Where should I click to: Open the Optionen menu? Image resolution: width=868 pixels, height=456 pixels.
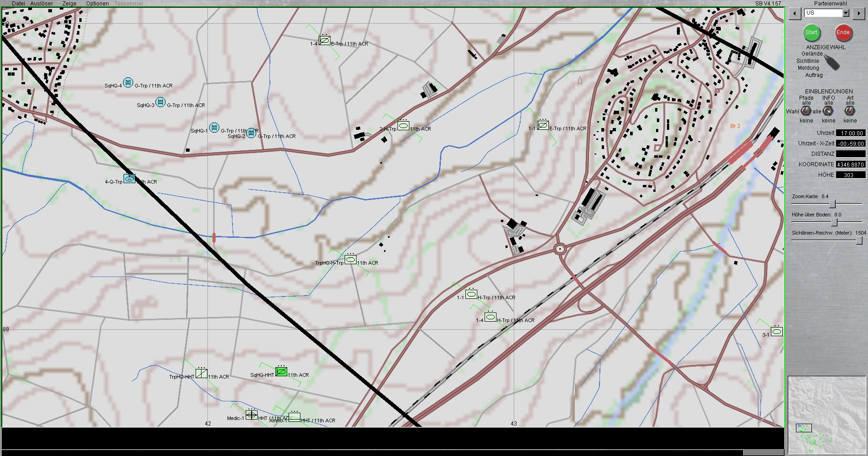[x=97, y=3]
